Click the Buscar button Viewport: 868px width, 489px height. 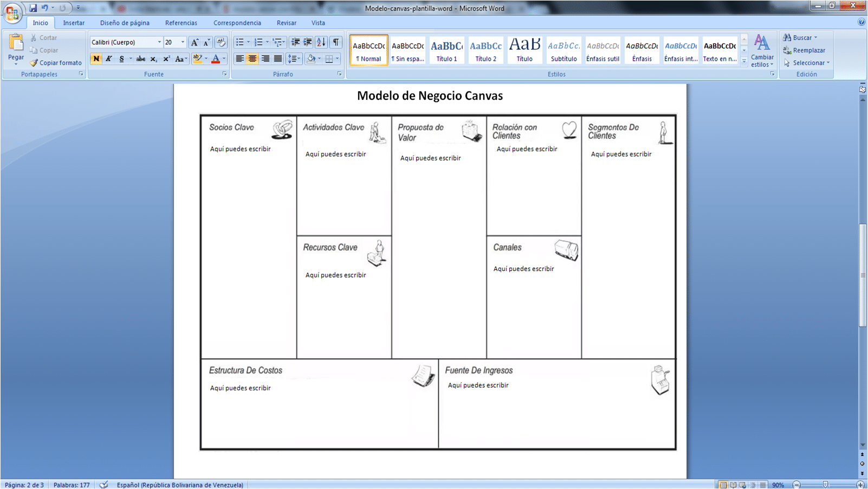tap(800, 38)
